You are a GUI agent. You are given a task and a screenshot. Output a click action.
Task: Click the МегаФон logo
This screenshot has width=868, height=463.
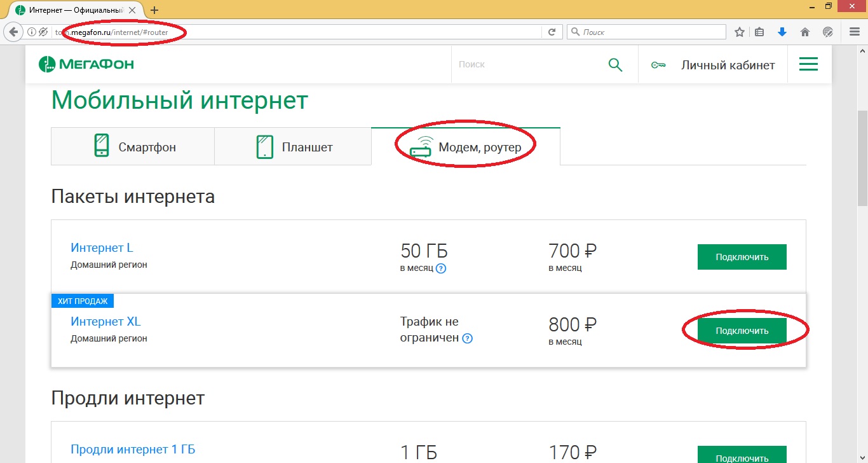coord(86,64)
